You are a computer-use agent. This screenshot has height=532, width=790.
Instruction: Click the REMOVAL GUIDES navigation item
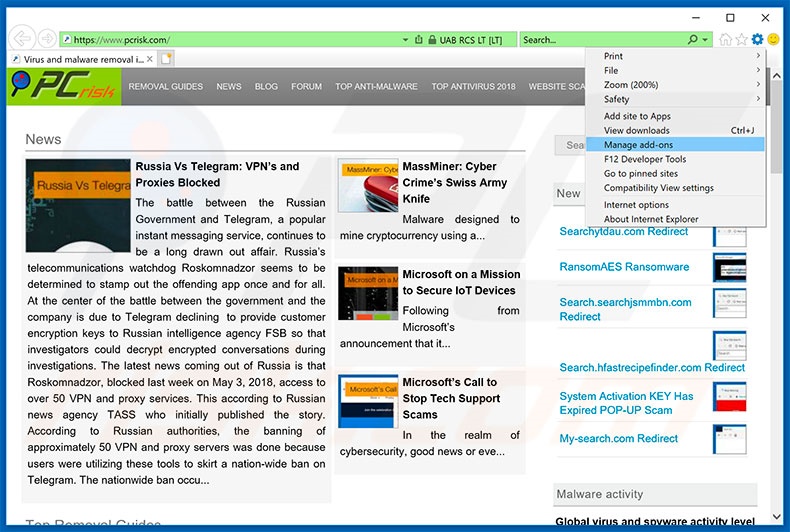pos(165,87)
